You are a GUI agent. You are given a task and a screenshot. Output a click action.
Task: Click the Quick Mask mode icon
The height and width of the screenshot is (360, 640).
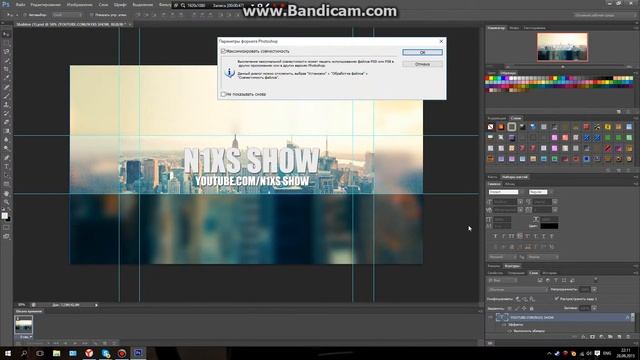6,227
